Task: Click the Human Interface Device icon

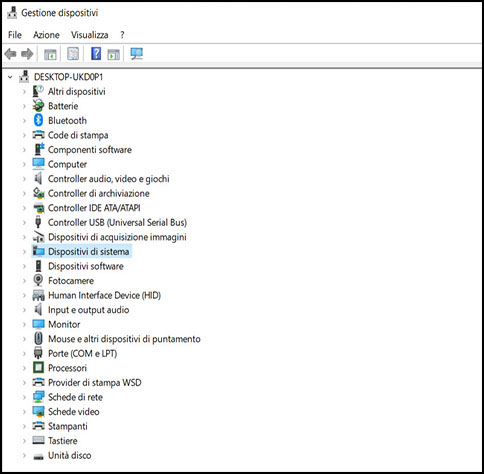Action: pyautogui.click(x=39, y=295)
